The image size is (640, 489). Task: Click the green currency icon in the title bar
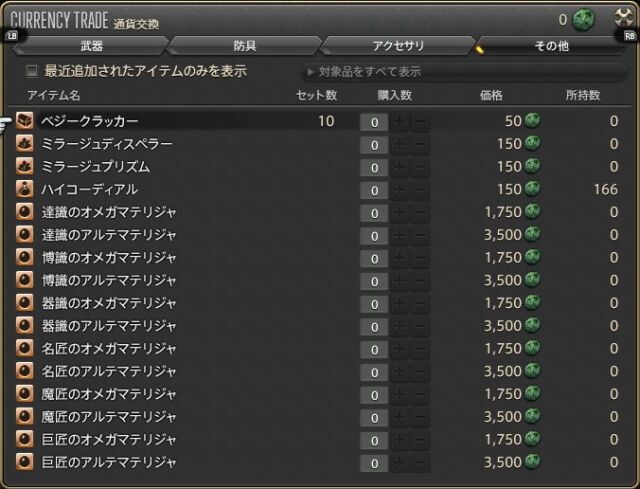pyautogui.click(x=585, y=19)
